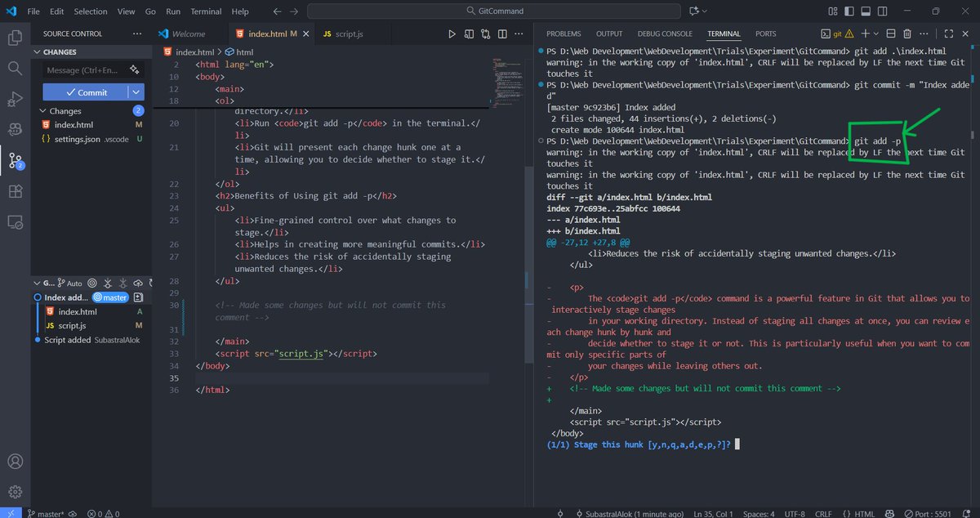Open editor More Actions ellipsis

click(519, 34)
